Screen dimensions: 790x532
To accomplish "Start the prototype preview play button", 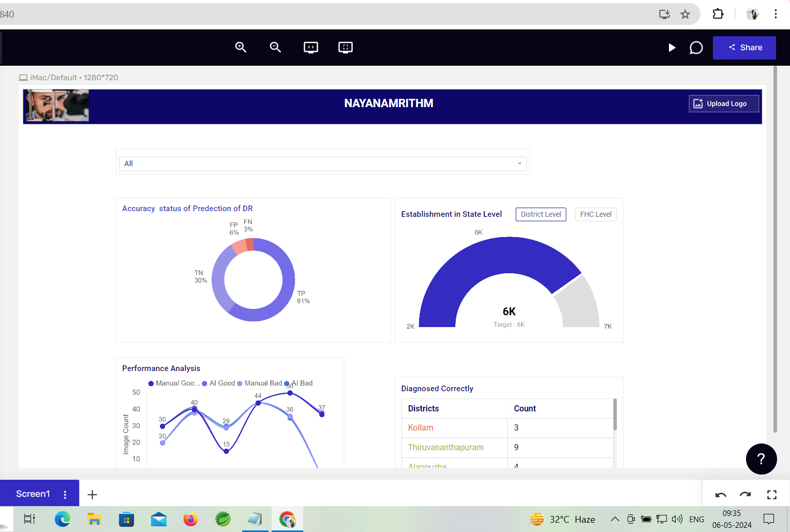I will click(x=672, y=48).
